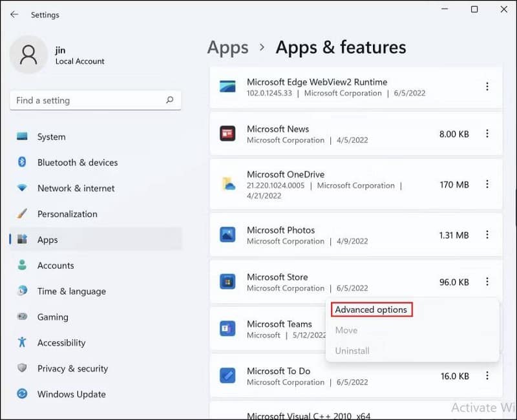517x420 pixels.
Task: Open Windows Update settings
Action: [x=96, y=394]
